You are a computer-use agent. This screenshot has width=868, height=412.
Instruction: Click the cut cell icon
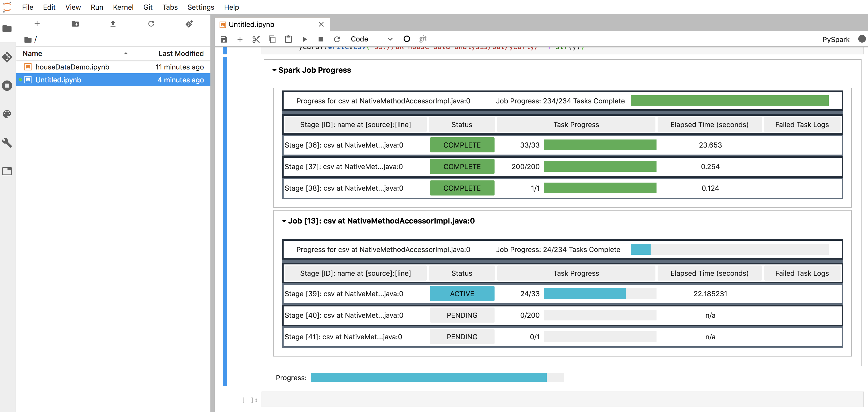pos(256,38)
